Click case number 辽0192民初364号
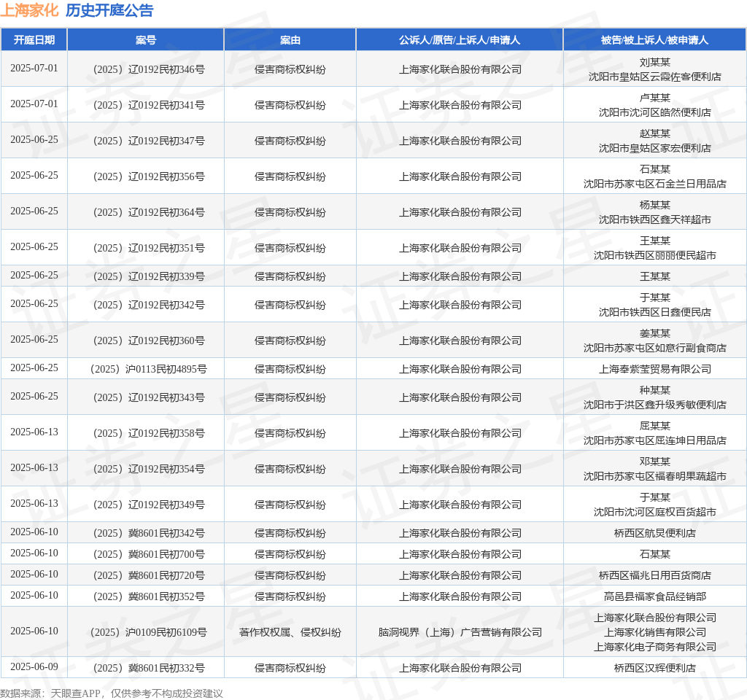Viewport: 747px width, 700px height. [x=149, y=212]
